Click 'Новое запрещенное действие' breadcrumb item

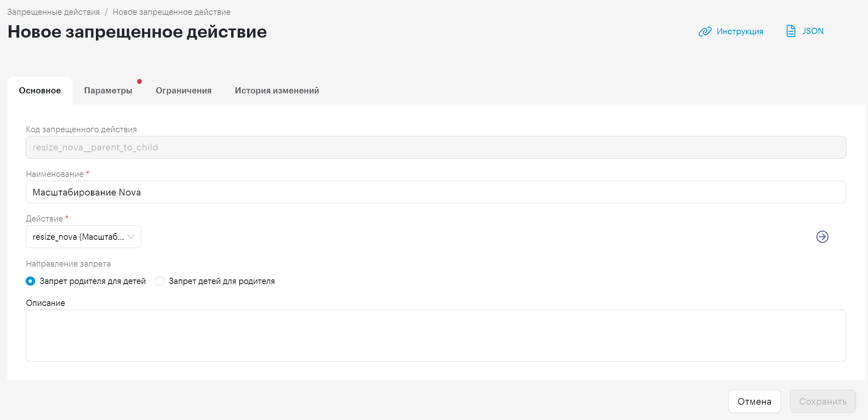[171, 12]
